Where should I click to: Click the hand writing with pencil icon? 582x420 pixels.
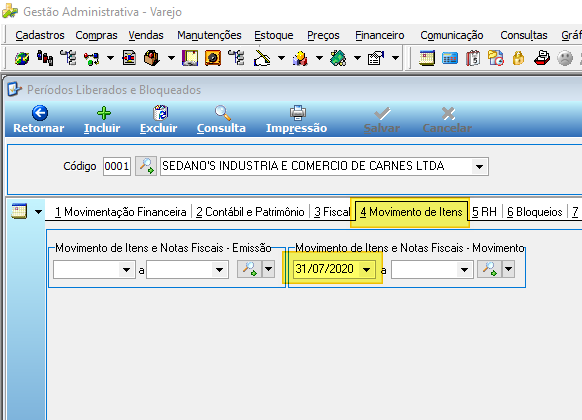pos(262,58)
